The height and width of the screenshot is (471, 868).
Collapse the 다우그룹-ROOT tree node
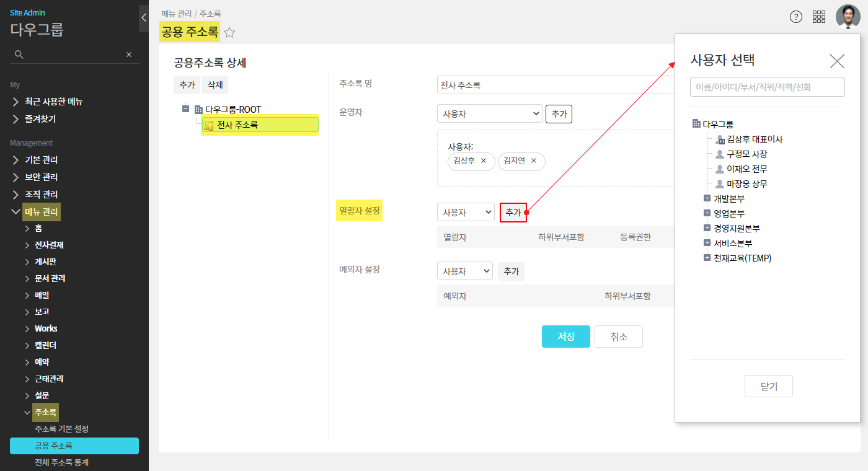185,109
